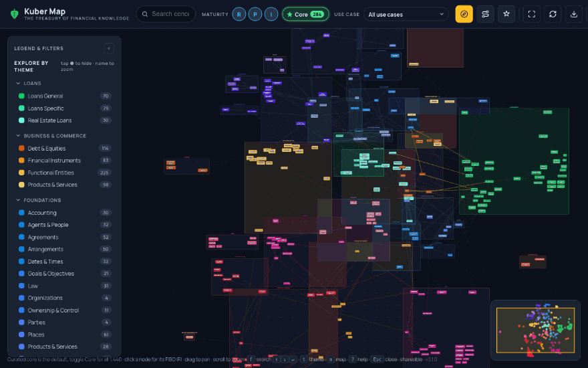Hide Loans General via its green dot
This screenshot has width=588, height=368.
[x=21, y=96]
